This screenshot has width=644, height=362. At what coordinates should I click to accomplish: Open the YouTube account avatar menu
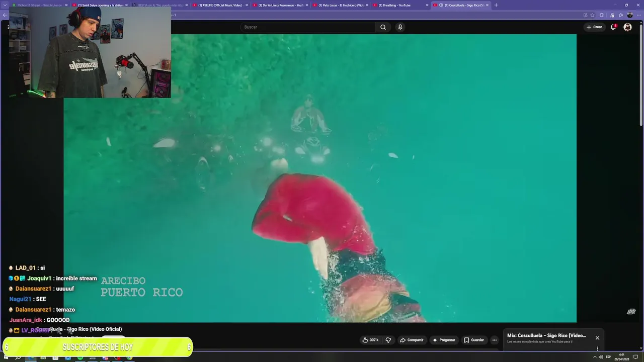[x=627, y=27]
